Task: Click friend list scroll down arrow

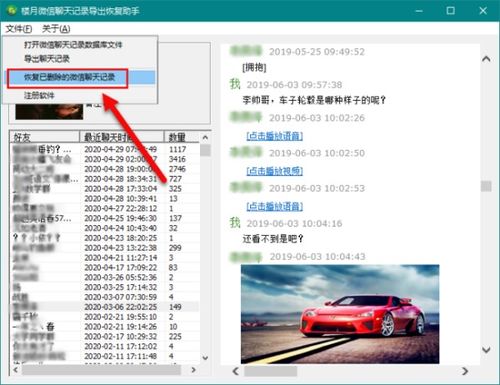Action: point(205,358)
